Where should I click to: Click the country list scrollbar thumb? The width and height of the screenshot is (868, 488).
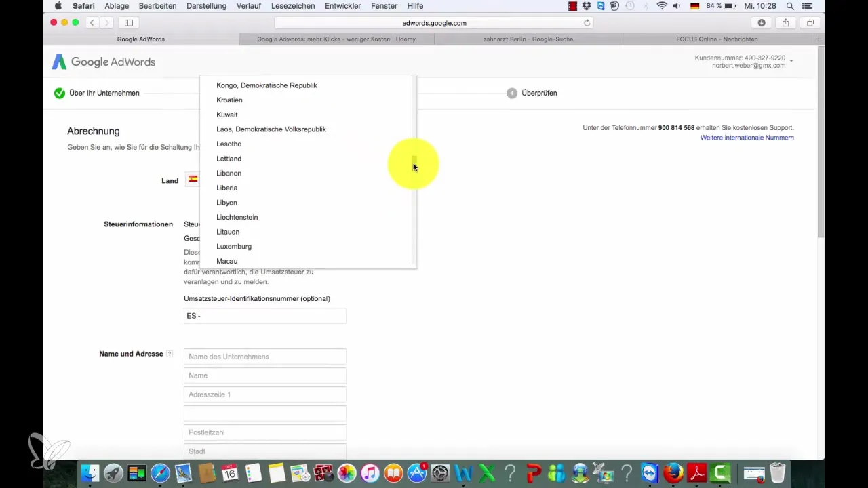pyautogui.click(x=414, y=163)
